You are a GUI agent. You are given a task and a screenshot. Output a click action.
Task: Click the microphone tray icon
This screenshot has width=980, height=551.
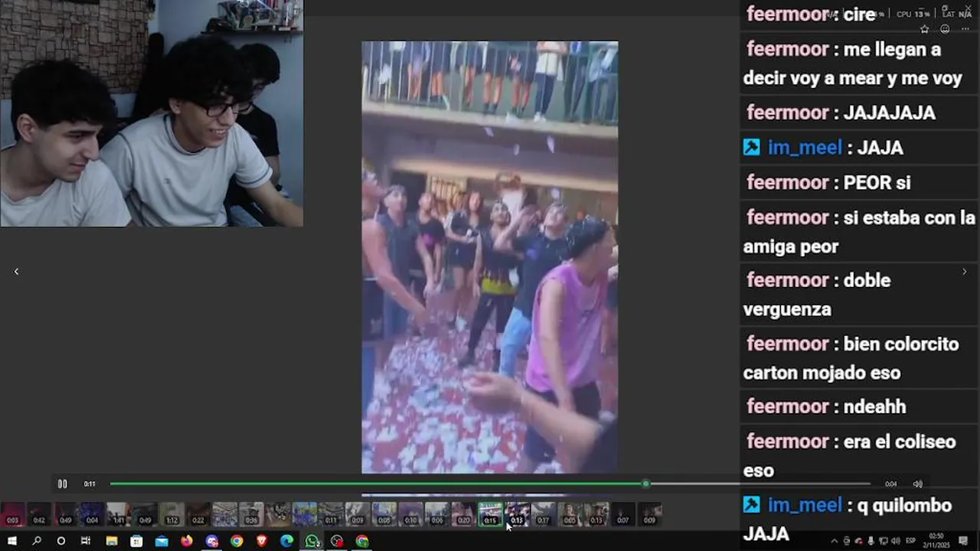(871, 541)
